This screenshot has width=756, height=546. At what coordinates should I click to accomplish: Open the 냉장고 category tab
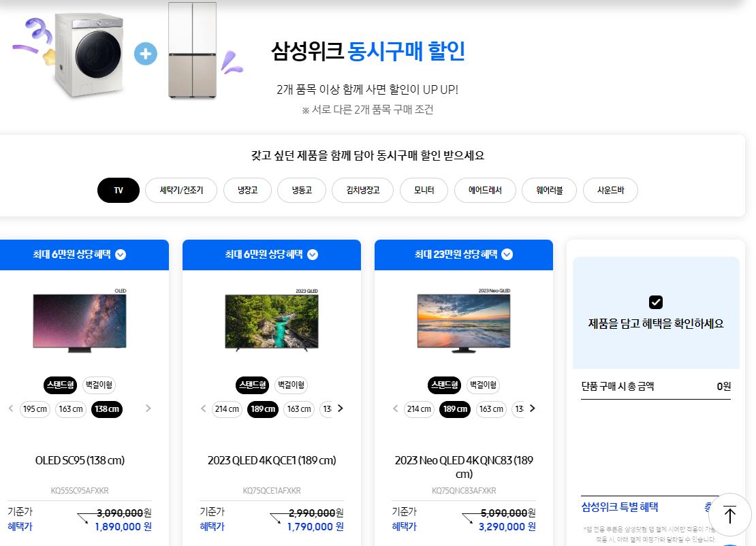click(x=247, y=191)
